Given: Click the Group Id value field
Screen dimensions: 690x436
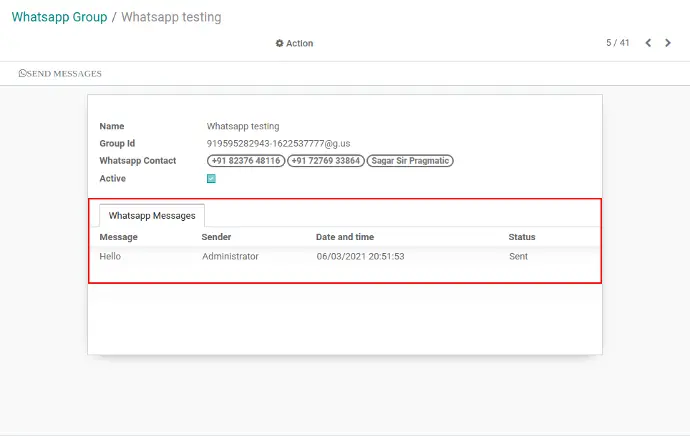Looking at the screenshot, I should [279, 143].
